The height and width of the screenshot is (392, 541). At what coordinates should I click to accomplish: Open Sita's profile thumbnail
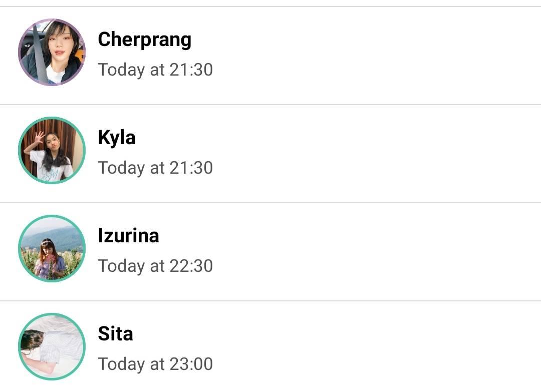coord(52,347)
